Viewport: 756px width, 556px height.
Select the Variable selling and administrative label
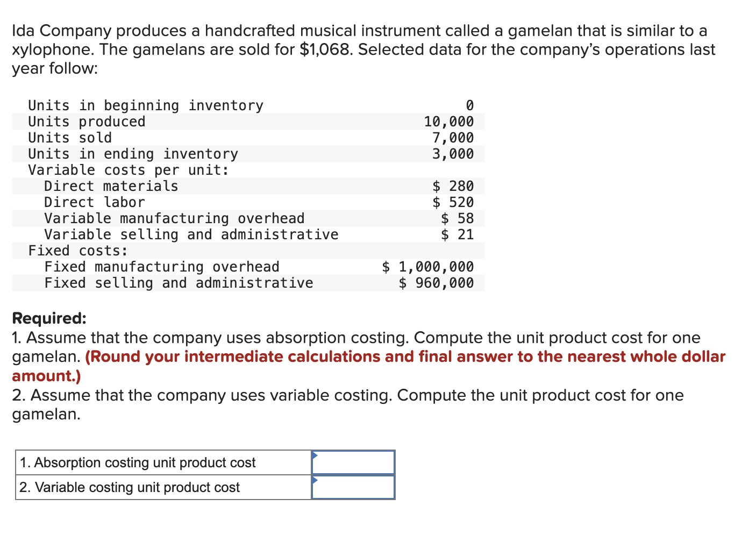point(191,234)
